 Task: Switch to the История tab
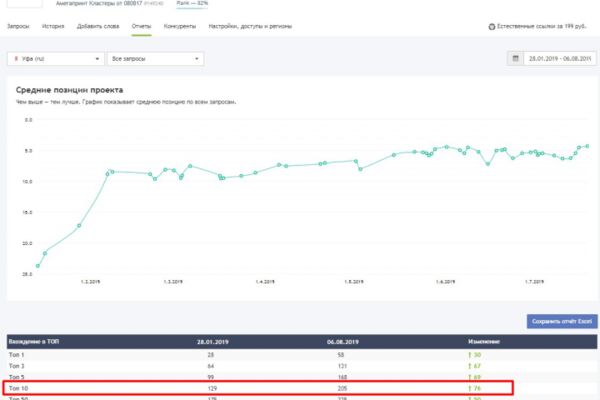(x=53, y=26)
